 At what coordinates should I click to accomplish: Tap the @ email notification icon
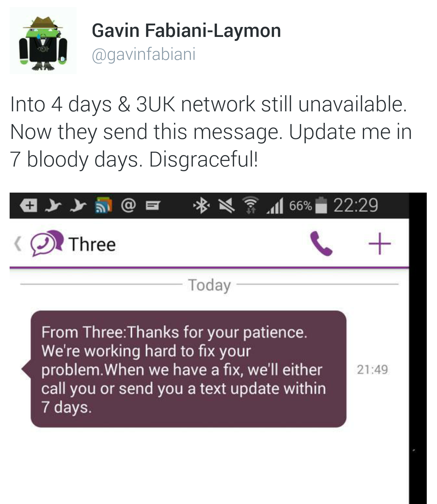(128, 205)
